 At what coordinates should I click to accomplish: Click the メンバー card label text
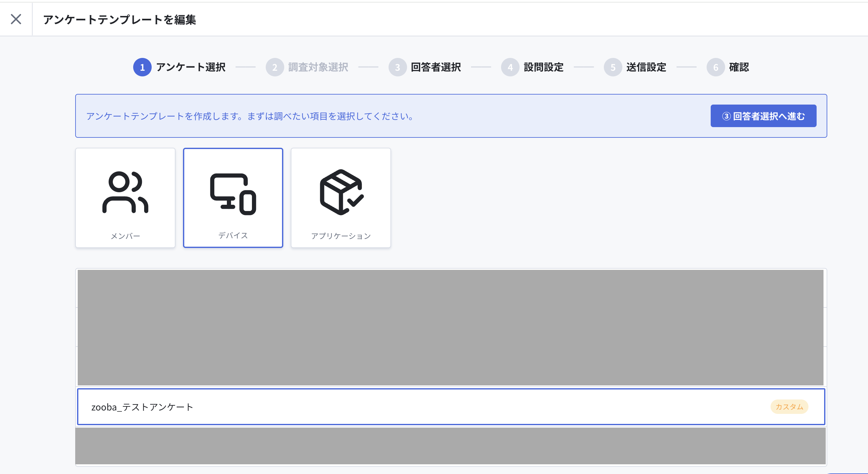(125, 236)
